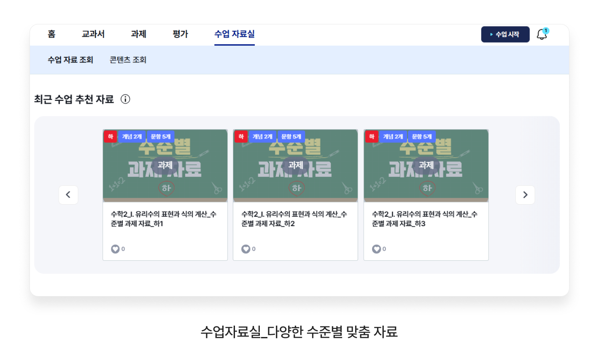Like the 하2 card with heart icon
This screenshot has height=364, width=599.
coord(246,249)
